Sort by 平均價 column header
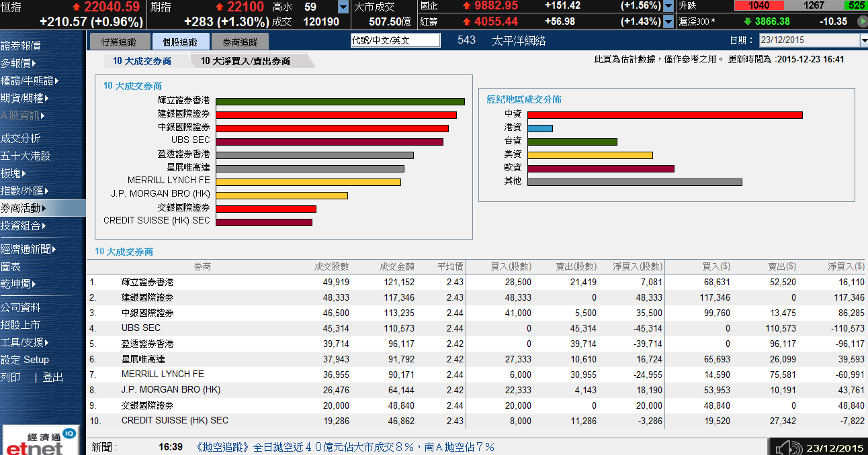868x455 pixels. (x=450, y=266)
